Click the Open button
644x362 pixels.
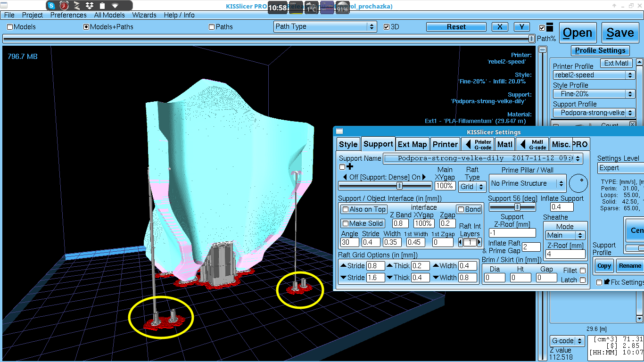(x=578, y=33)
